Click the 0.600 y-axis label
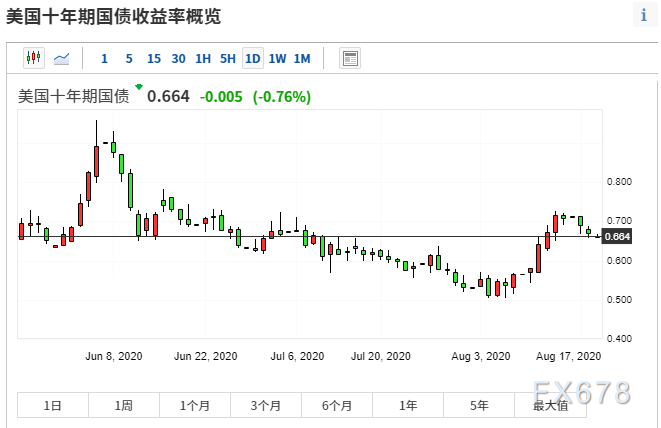 click(619, 261)
